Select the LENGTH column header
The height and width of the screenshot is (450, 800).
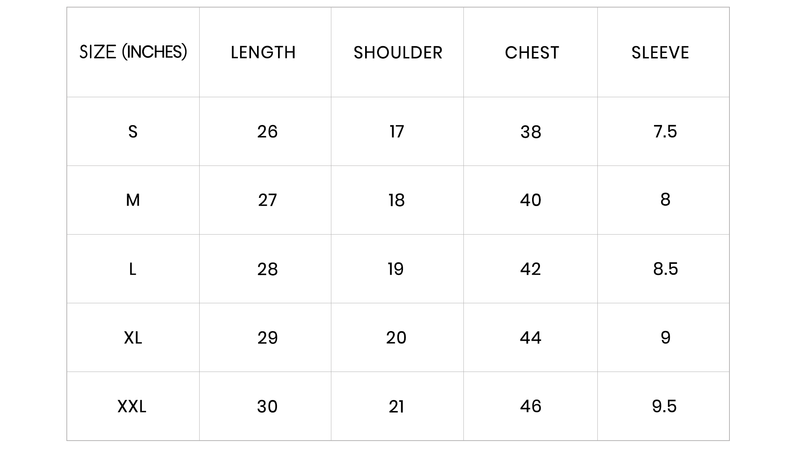pyautogui.click(x=263, y=53)
